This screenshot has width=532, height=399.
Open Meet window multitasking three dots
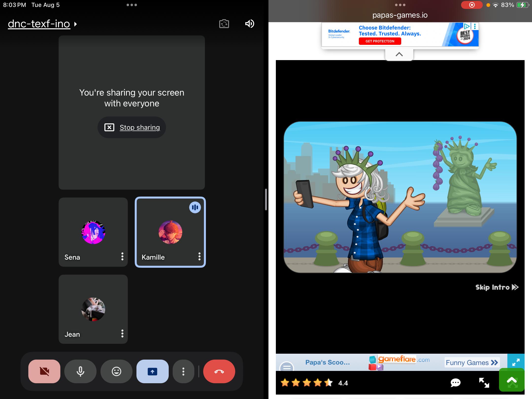pos(132,5)
